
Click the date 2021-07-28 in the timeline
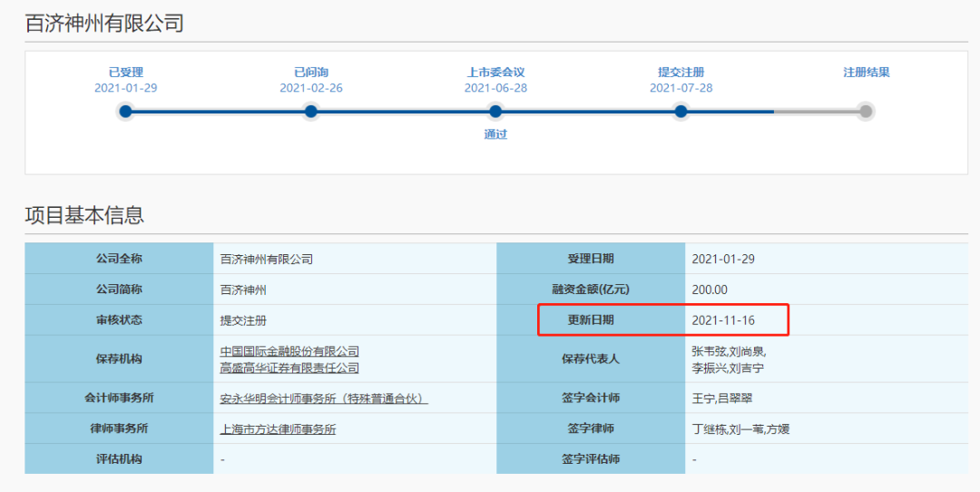[681, 88]
